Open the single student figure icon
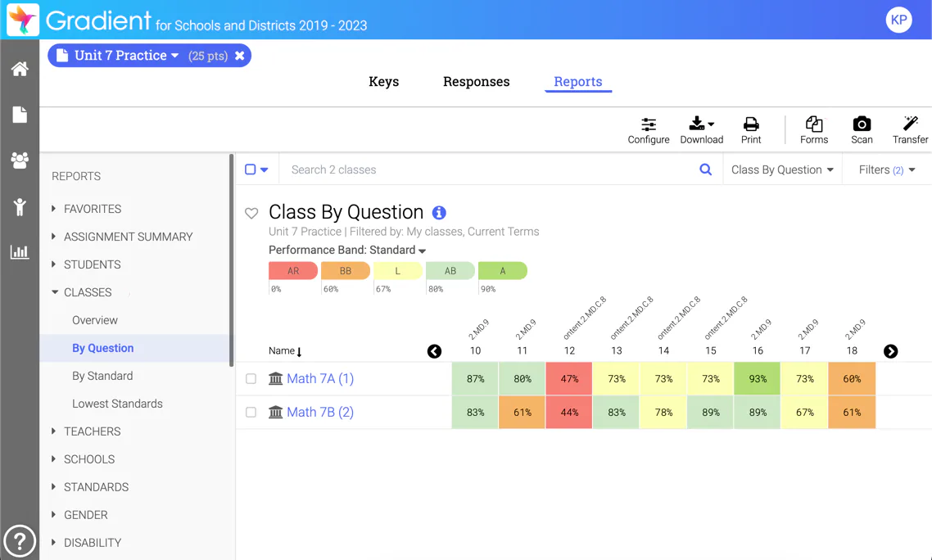This screenshot has height=560, width=932. 20,206
